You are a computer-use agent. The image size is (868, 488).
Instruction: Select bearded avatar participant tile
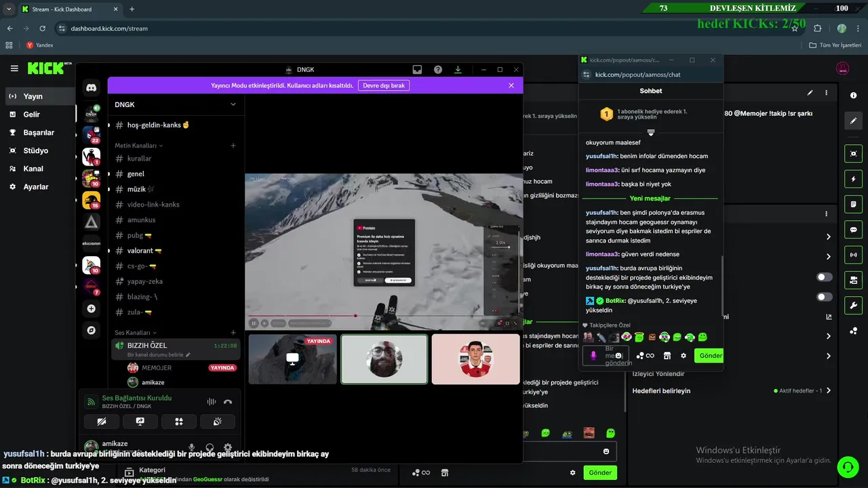[x=384, y=359]
